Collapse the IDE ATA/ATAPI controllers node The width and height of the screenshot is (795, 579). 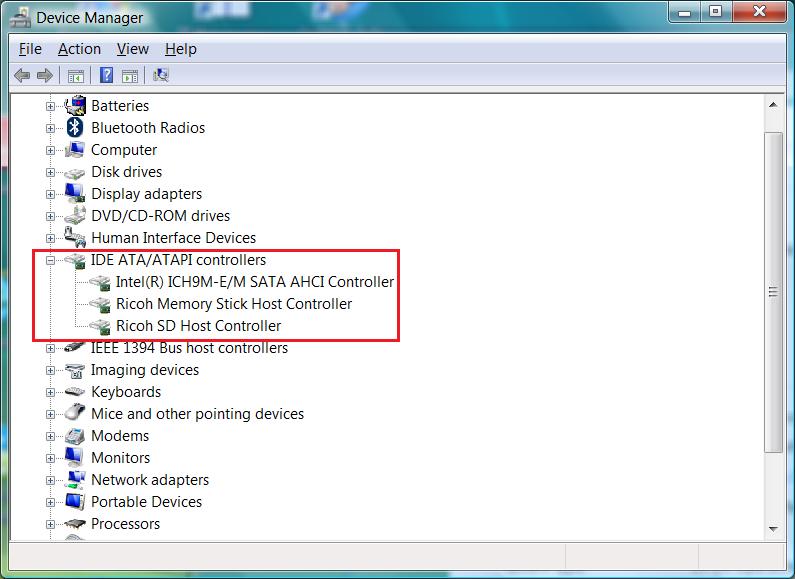50,261
